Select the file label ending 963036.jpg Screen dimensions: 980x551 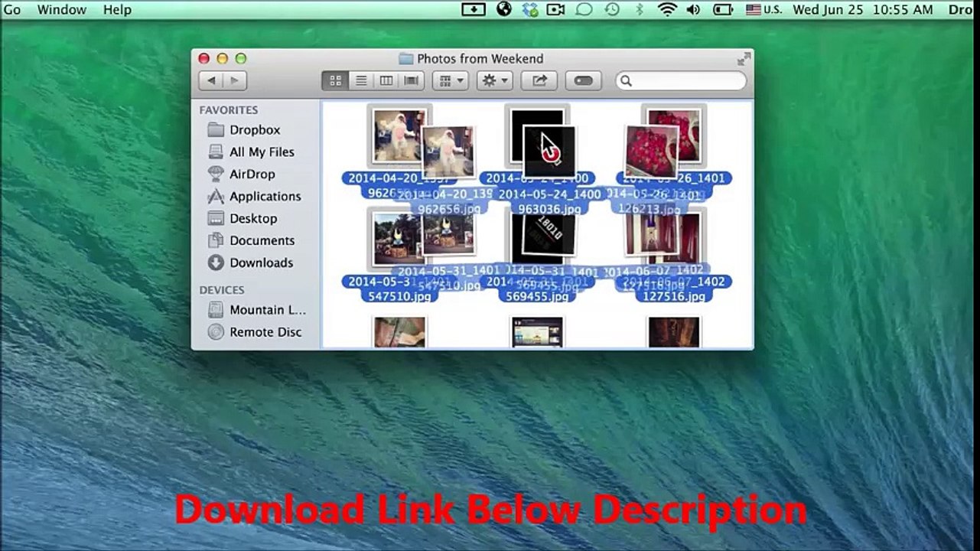pos(549,209)
